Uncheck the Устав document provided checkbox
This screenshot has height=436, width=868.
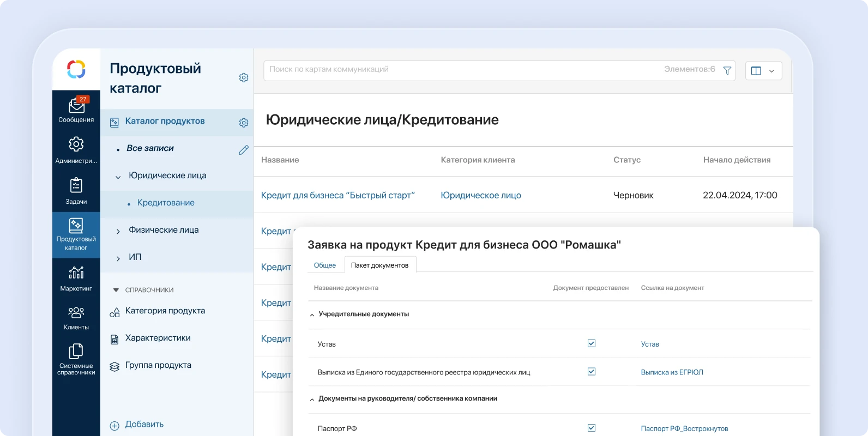coord(592,343)
